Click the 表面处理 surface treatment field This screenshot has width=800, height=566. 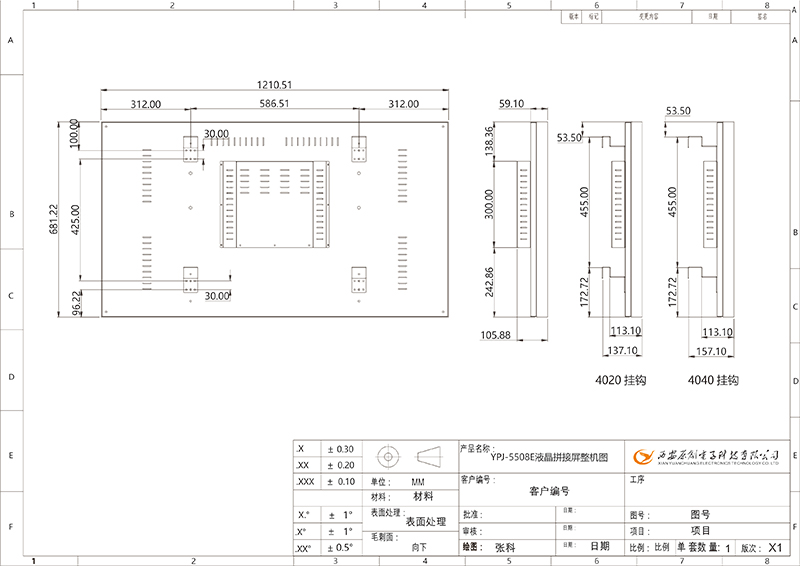(x=425, y=521)
